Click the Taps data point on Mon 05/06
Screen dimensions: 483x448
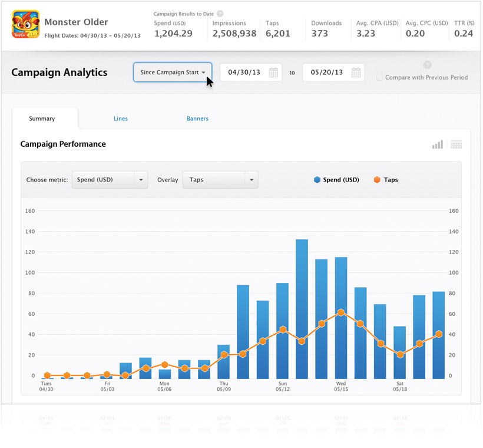pos(165,365)
